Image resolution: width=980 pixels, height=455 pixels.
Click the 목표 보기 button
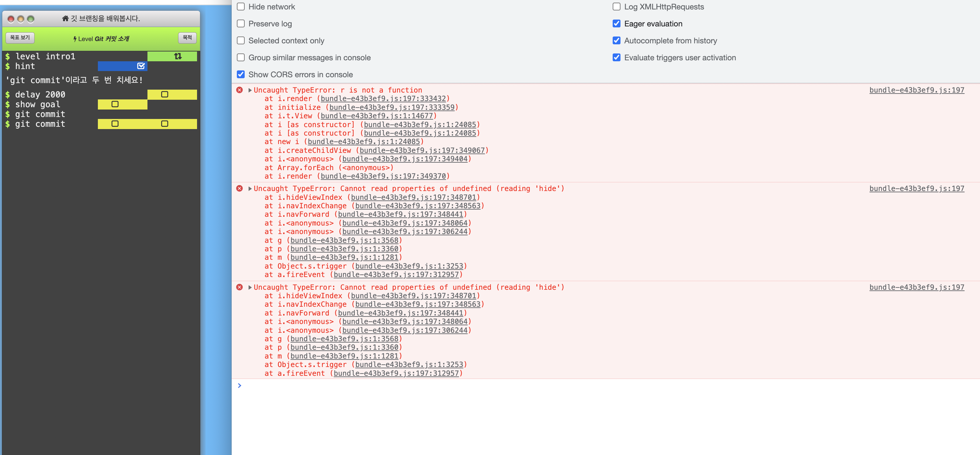(20, 38)
